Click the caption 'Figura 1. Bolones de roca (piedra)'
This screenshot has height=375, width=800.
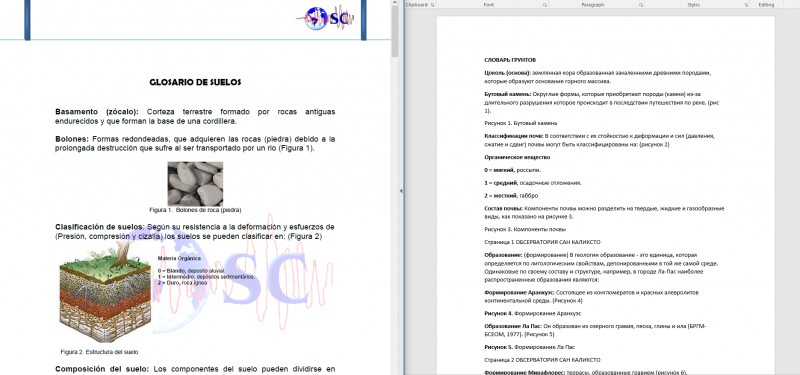[x=195, y=210]
